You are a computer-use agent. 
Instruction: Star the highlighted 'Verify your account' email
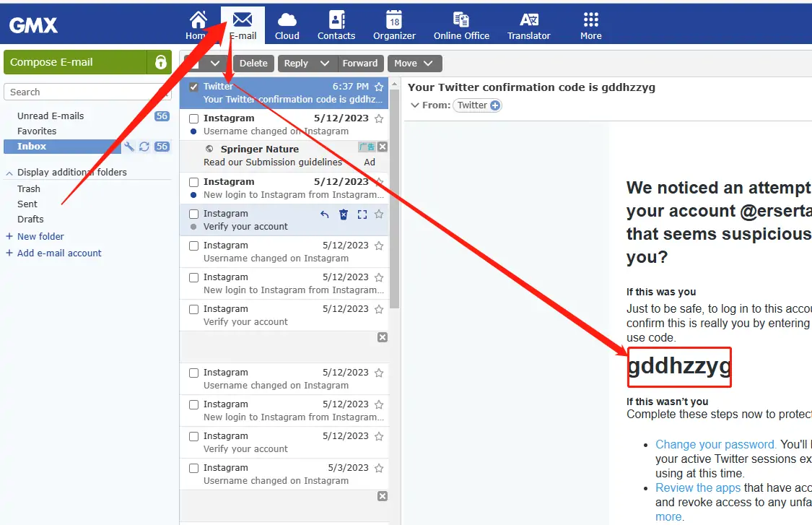pyautogui.click(x=379, y=214)
